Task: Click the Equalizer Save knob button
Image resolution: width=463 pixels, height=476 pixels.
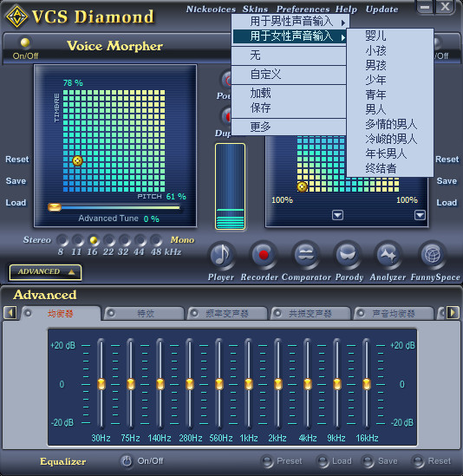Action: point(368,461)
